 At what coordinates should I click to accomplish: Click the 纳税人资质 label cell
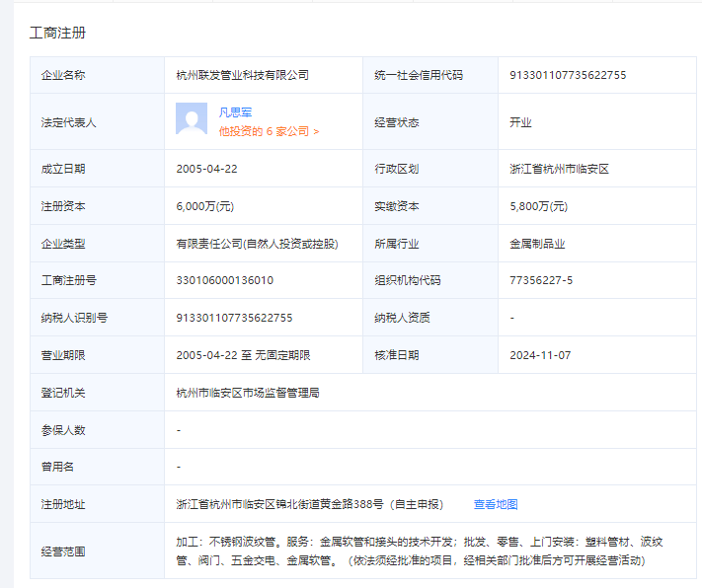430,318
